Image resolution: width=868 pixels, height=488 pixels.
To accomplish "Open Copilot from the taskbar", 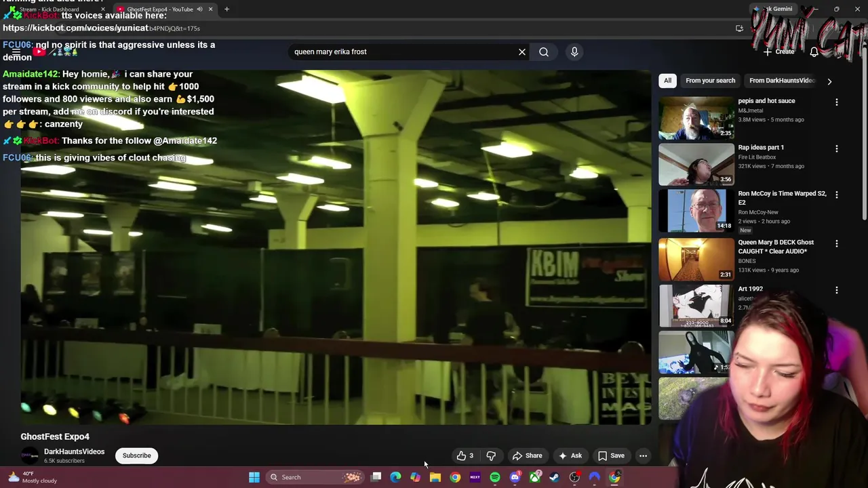I will tap(416, 477).
